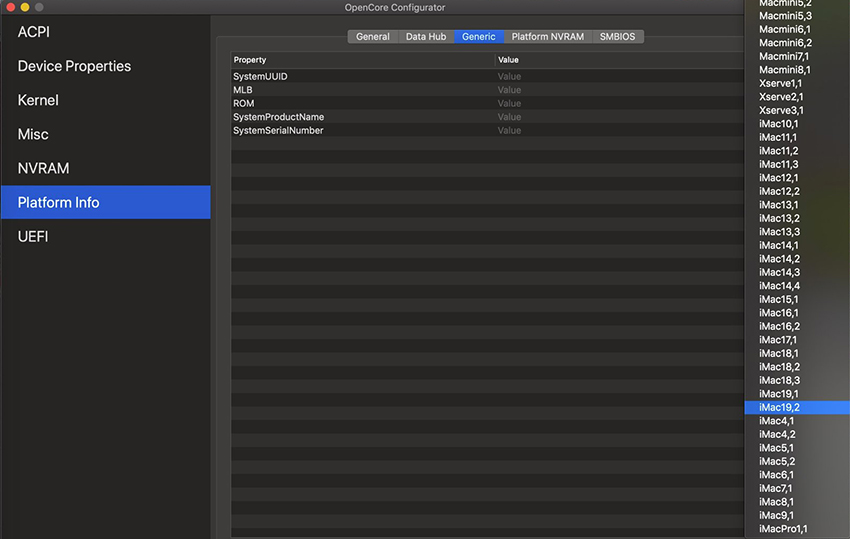Close the OpenCore Configurator window
The width and height of the screenshot is (850, 539).
click(x=10, y=7)
